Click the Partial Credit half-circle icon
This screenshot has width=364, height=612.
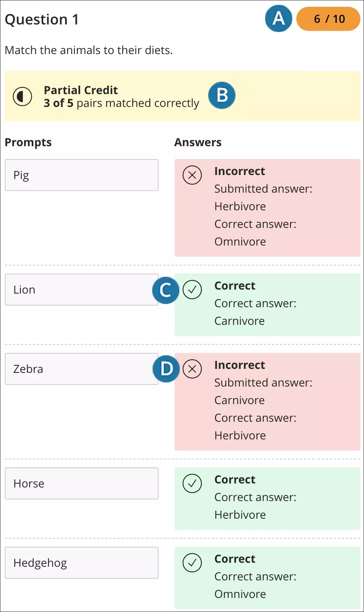(23, 96)
